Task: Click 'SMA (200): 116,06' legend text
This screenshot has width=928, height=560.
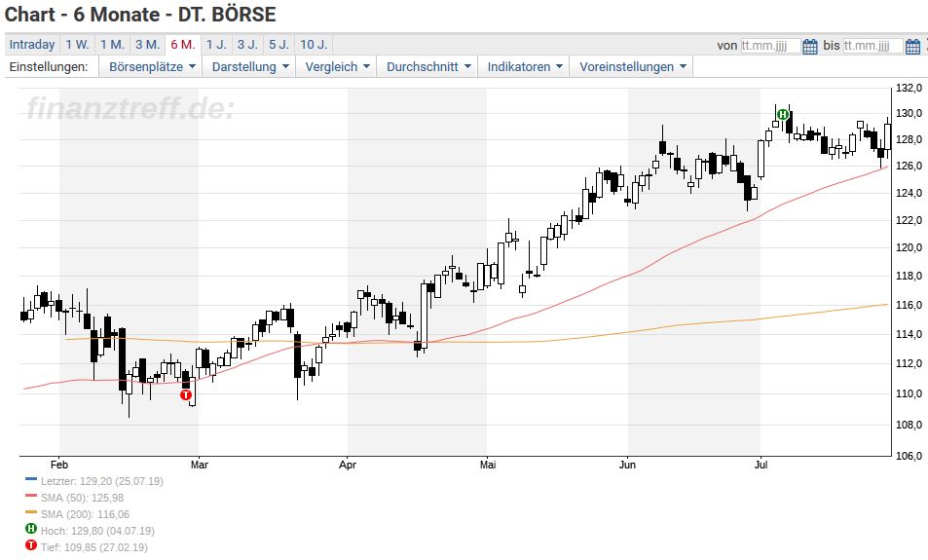Action: tap(85, 514)
